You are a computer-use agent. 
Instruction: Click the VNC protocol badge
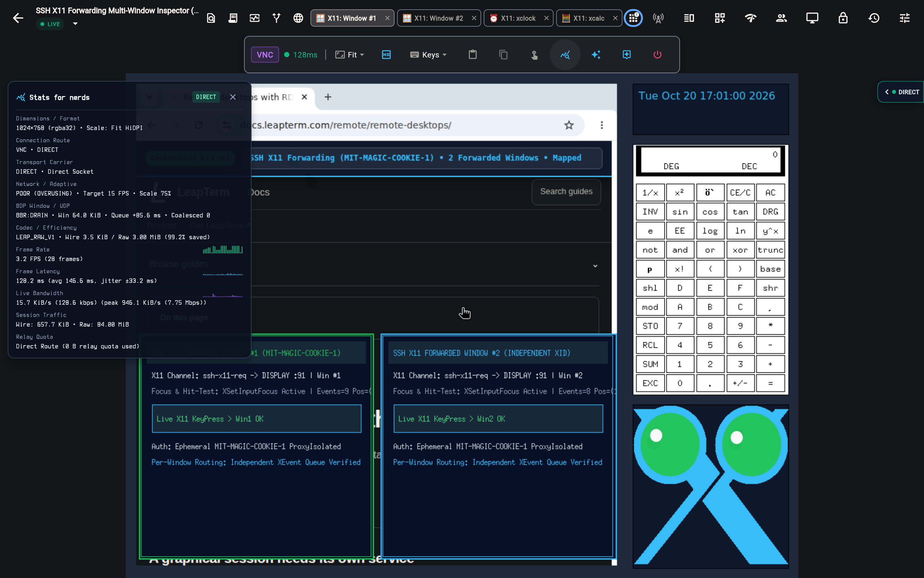tap(265, 55)
